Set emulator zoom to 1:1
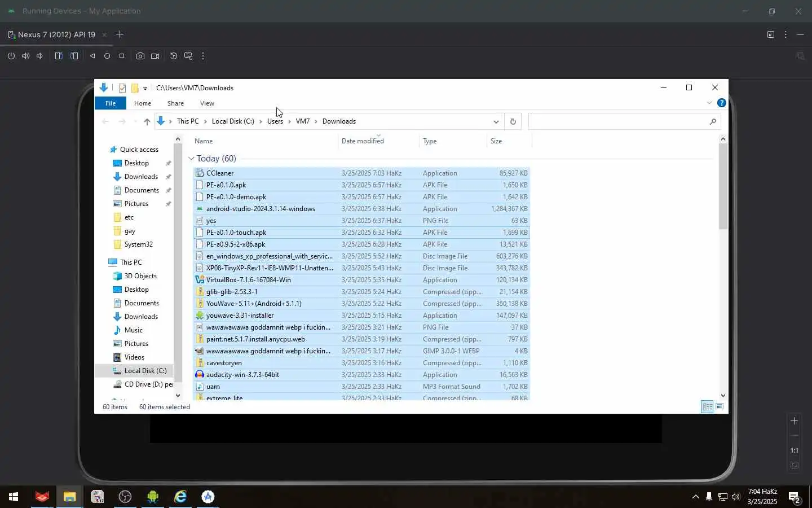The height and width of the screenshot is (508, 812). coord(794,450)
